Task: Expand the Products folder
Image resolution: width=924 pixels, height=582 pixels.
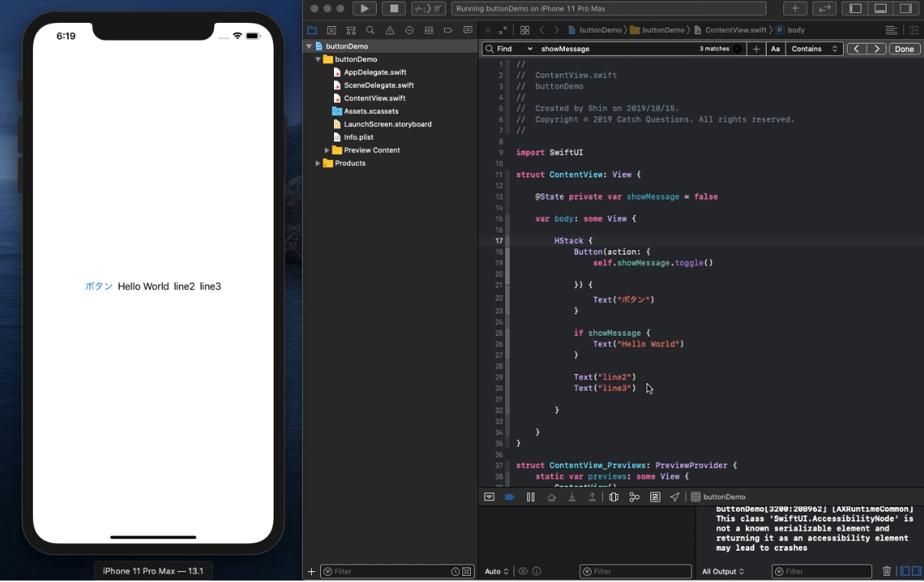Action: [318, 164]
